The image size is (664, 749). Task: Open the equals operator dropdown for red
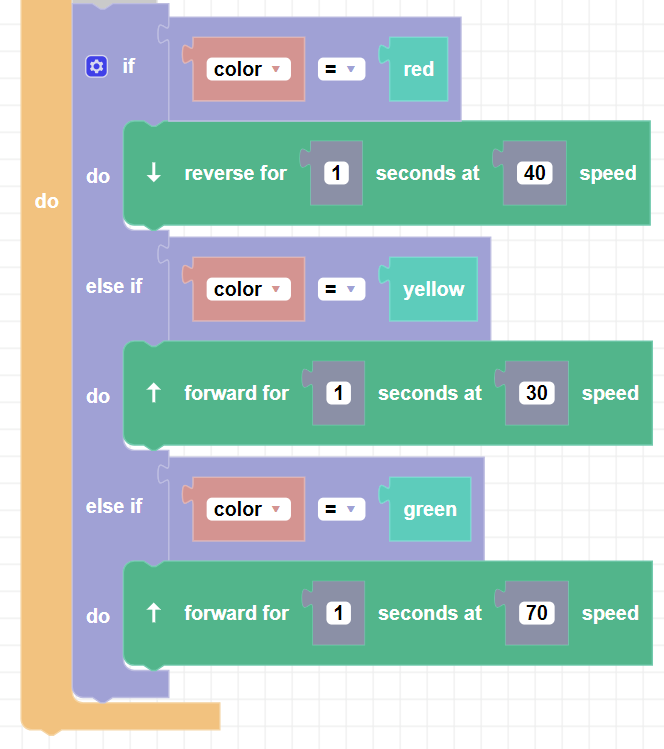[x=340, y=69]
